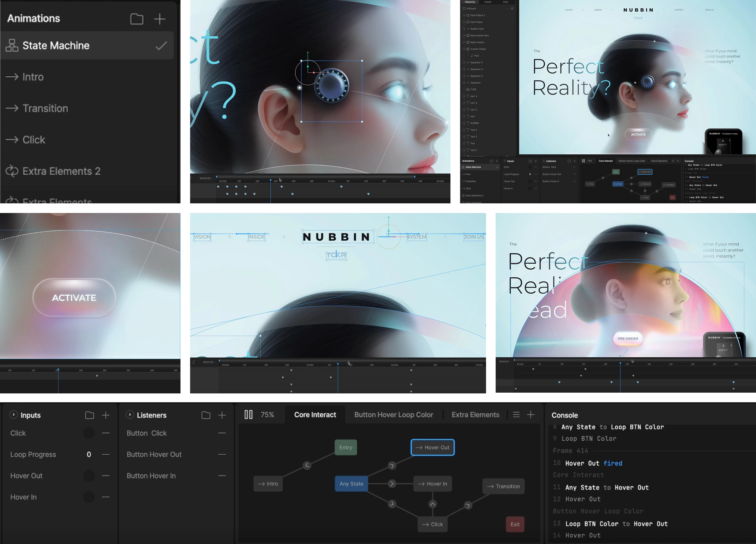Screen dimensions: 756x544
Task: Expand Dash Ellipse 2 in the Hierarchy
Action: click(x=464, y=15)
